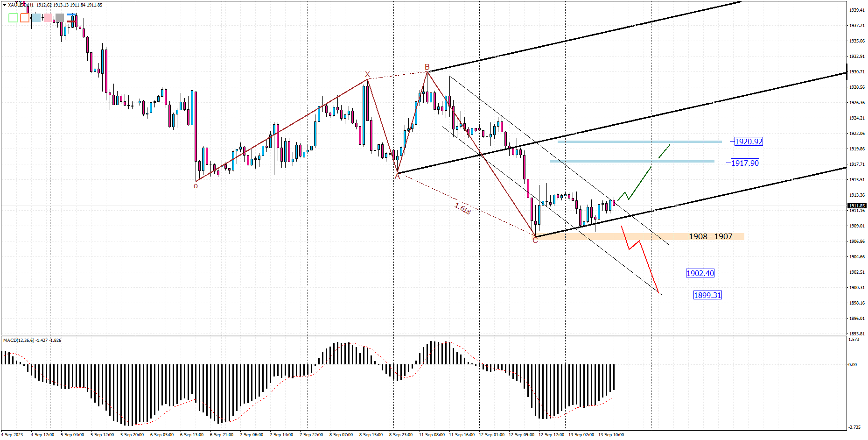The image size is (868, 440).
Task: Select the green rectangle object icon
Action: click(x=13, y=18)
